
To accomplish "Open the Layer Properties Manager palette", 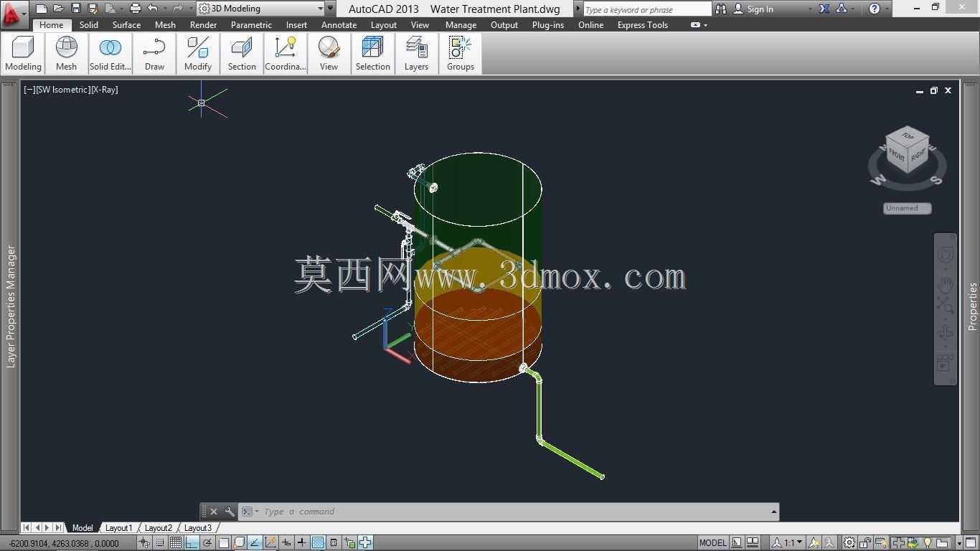I will pyautogui.click(x=10, y=306).
